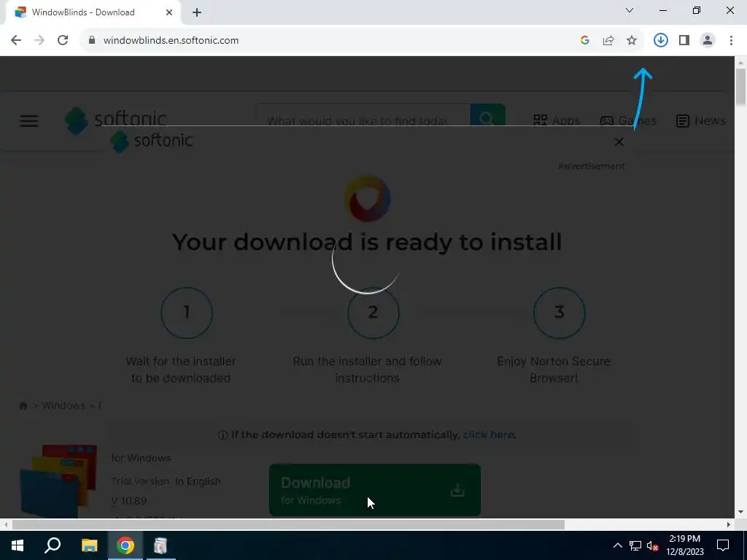Click the vertical scrollbar thumb
747x560 pixels.
point(741,87)
